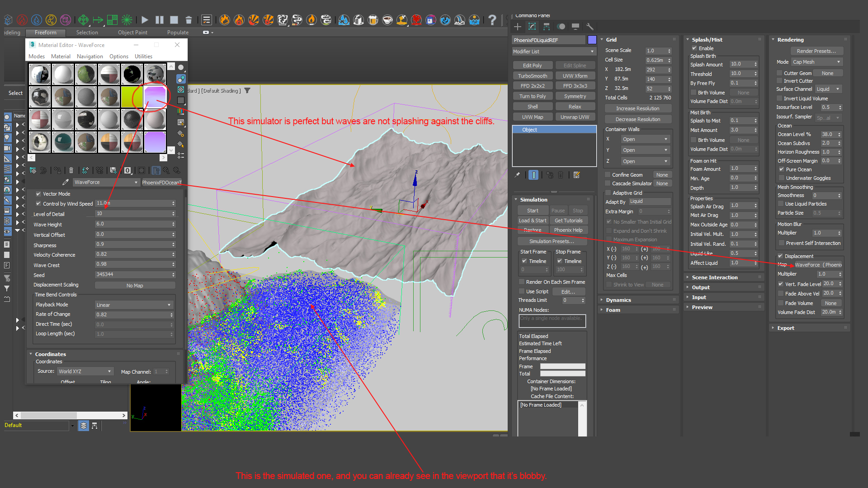Open the Source World XYZ dropdown
868x488 pixels.
[85, 371]
